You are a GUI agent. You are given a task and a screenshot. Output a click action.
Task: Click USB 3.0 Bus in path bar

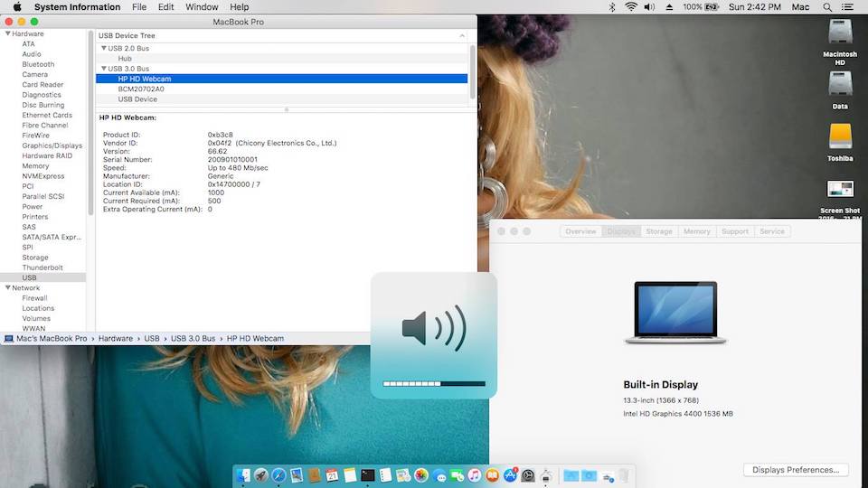pyautogui.click(x=193, y=338)
